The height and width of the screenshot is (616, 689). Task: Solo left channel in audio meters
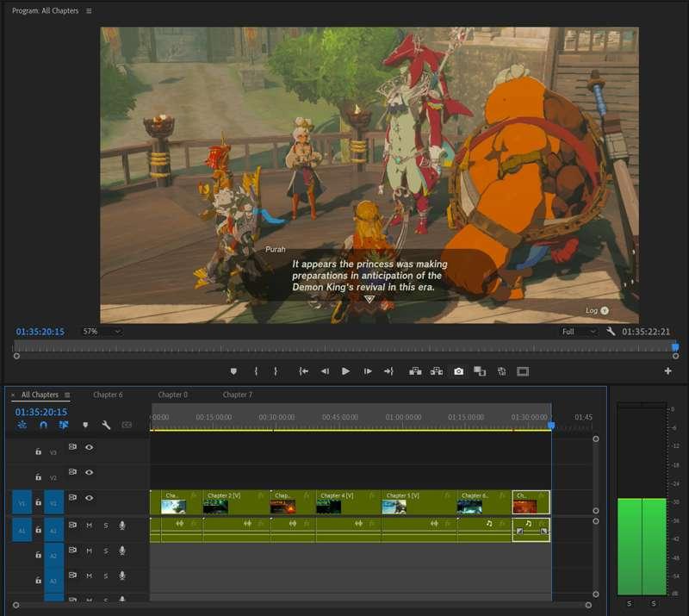tap(630, 603)
